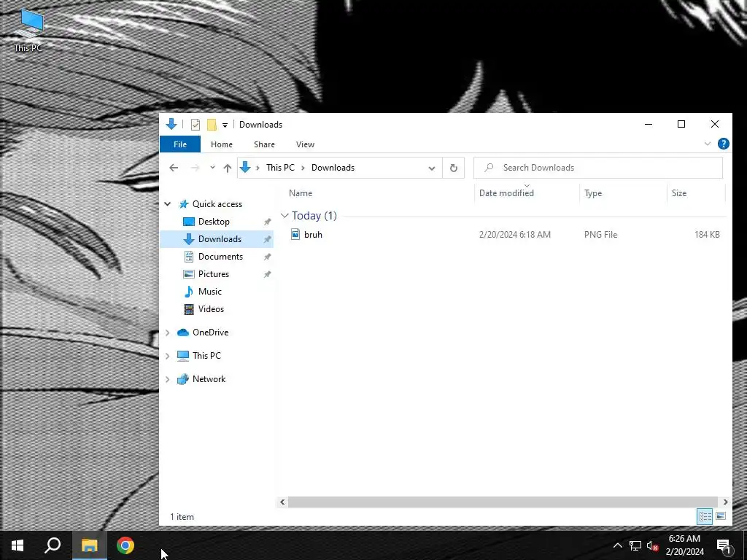Click the horizontal scrollbar right arrow

coord(725,502)
